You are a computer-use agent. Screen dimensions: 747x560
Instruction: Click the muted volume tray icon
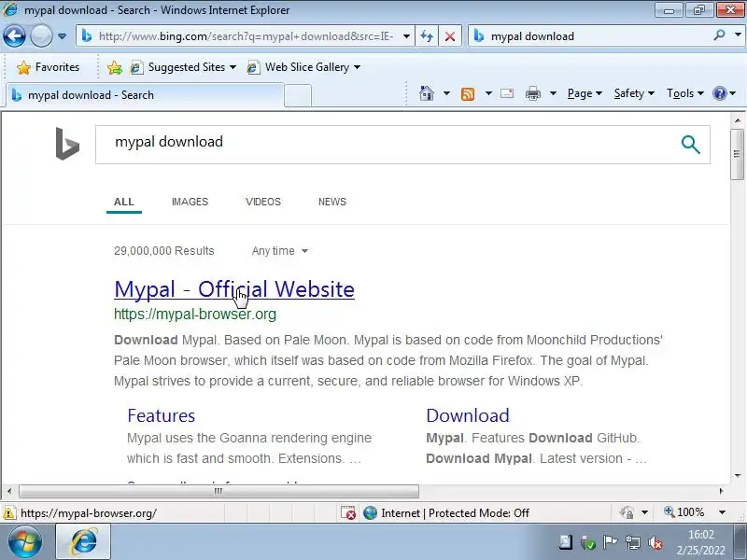656,542
